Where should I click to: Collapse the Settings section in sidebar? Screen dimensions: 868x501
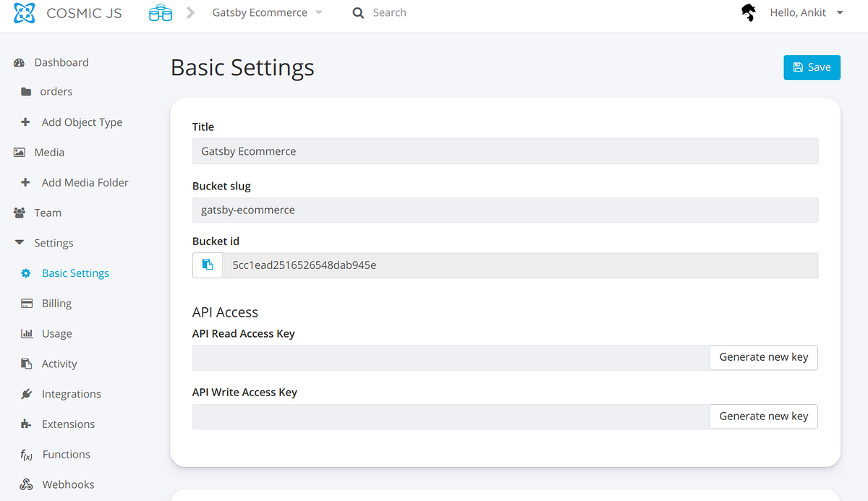tap(20, 243)
